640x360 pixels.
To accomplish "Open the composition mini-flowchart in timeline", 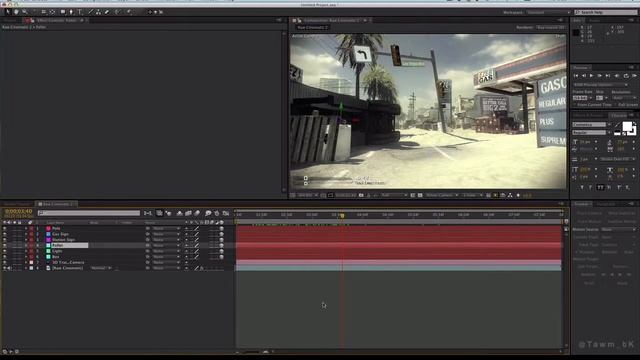I will click(x=148, y=213).
